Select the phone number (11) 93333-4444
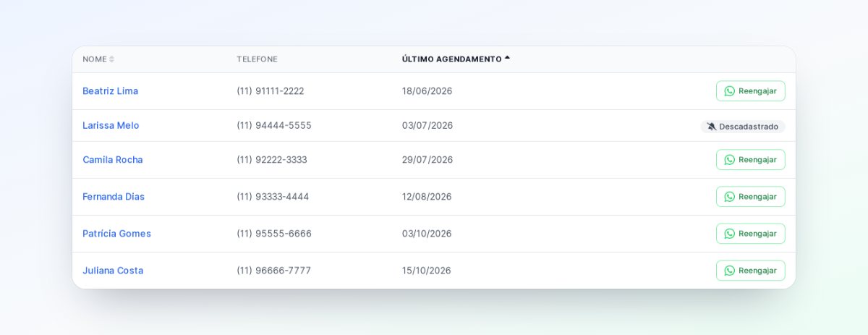Screen dimensions: 868x335 273,197
